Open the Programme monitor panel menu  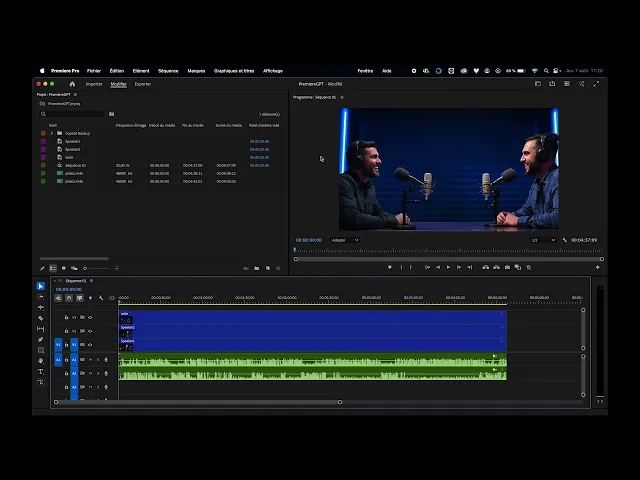pyautogui.click(x=342, y=98)
